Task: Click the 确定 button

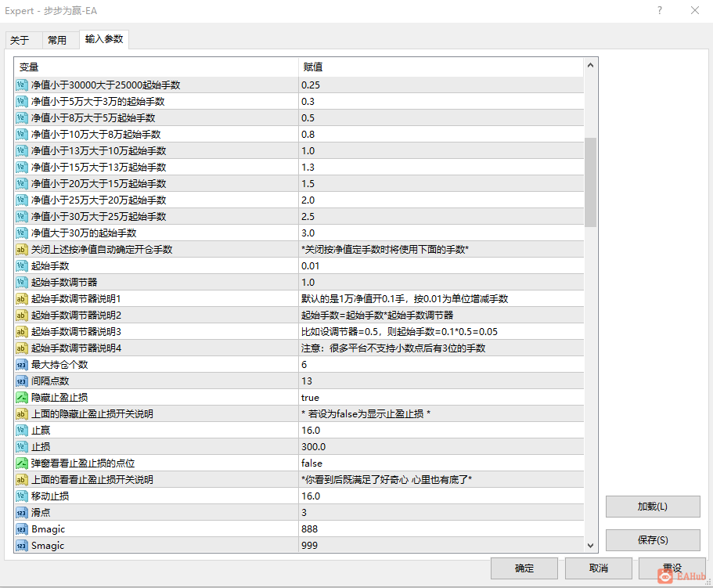Action: tap(524, 568)
